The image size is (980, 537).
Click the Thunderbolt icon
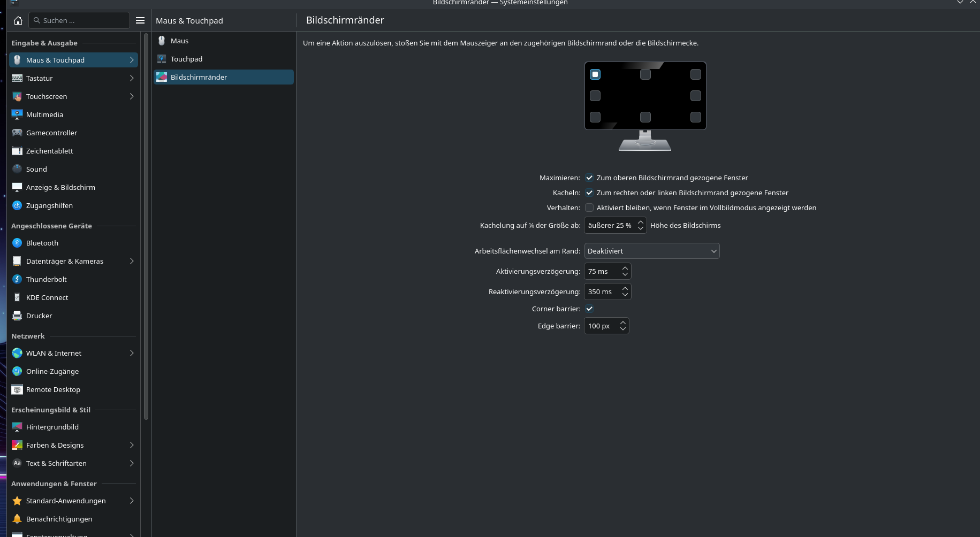point(17,279)
